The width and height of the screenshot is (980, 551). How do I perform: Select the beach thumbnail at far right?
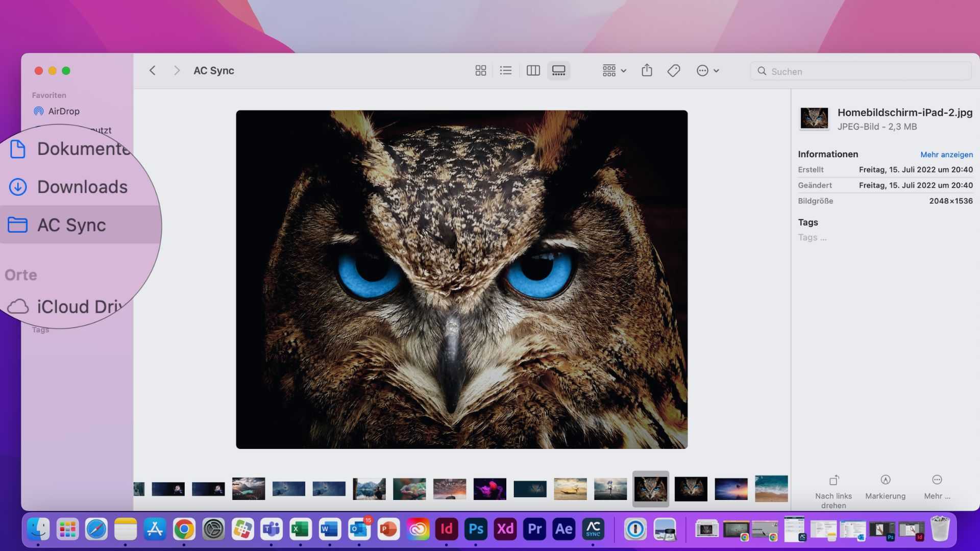(771, 489)
